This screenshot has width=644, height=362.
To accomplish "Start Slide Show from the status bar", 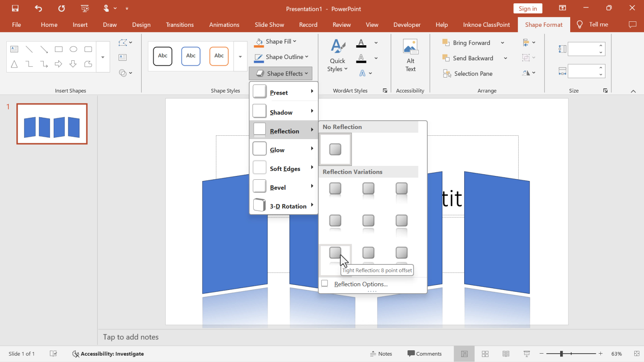I will [x=526, y=354].
